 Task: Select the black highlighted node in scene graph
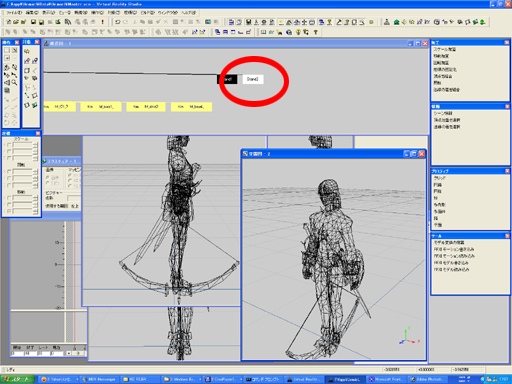pos(227,79)
